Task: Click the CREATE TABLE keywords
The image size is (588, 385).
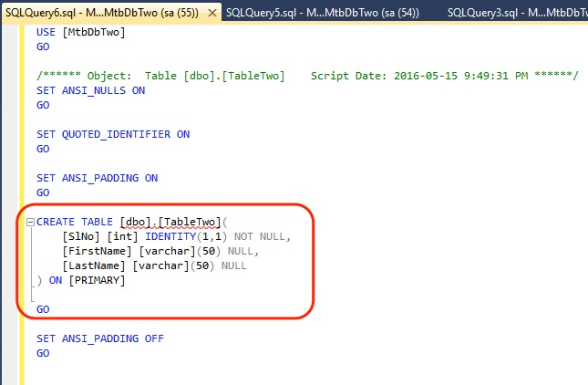Action: click(x=75, y=222)
